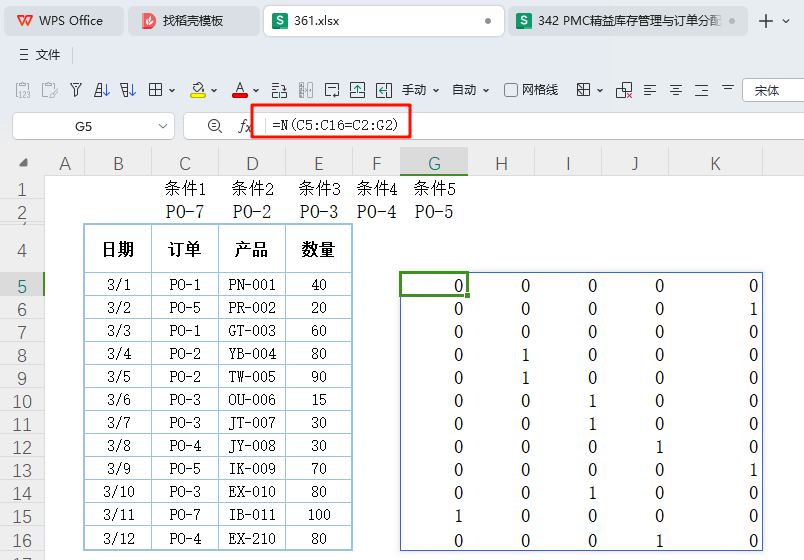This screenshot has width=804, height=560.
Task: Align text left
Action: click(x=650, y=90)
